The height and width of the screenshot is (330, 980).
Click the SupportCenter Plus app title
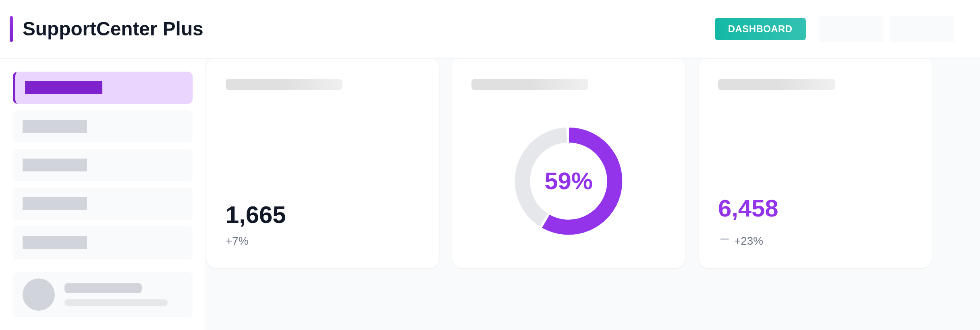click(x=112, y=29)
